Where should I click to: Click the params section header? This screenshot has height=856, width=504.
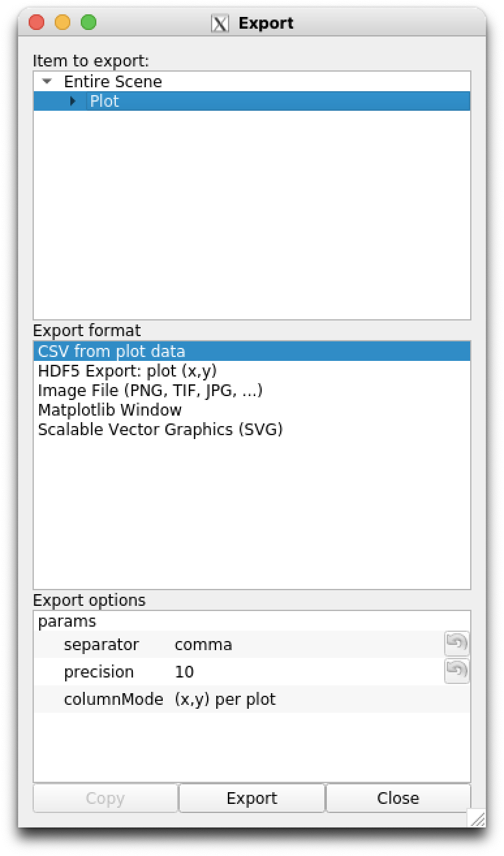pyautogui.click(x=55, y=621)
